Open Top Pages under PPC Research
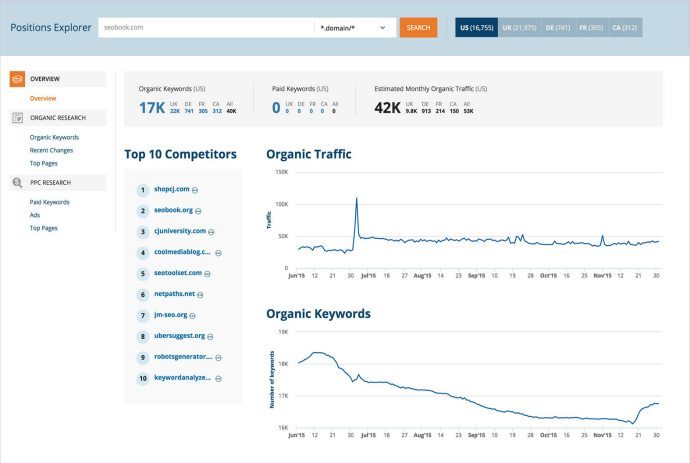The image size is (690, 463). [x=44, y=228]
